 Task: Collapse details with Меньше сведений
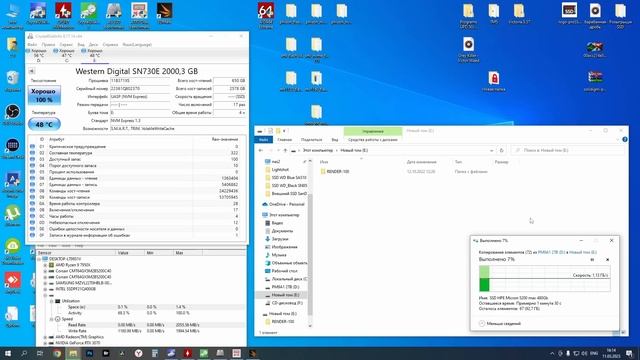coord(500,323)
